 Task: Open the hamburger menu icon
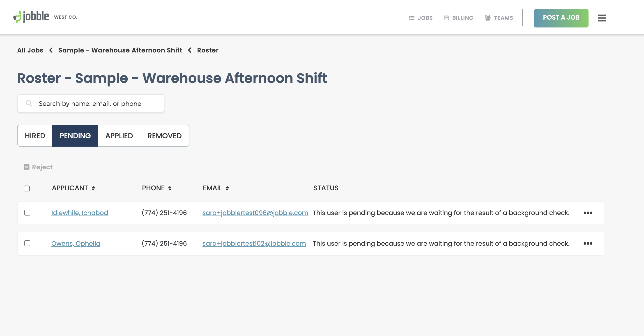pyautogui.click(x=602, y=18)
